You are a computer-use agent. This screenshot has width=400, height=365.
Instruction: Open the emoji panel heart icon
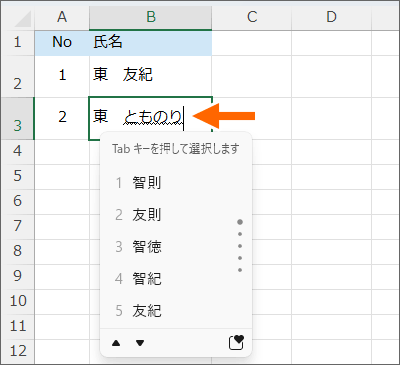click(x=236, y=342)
